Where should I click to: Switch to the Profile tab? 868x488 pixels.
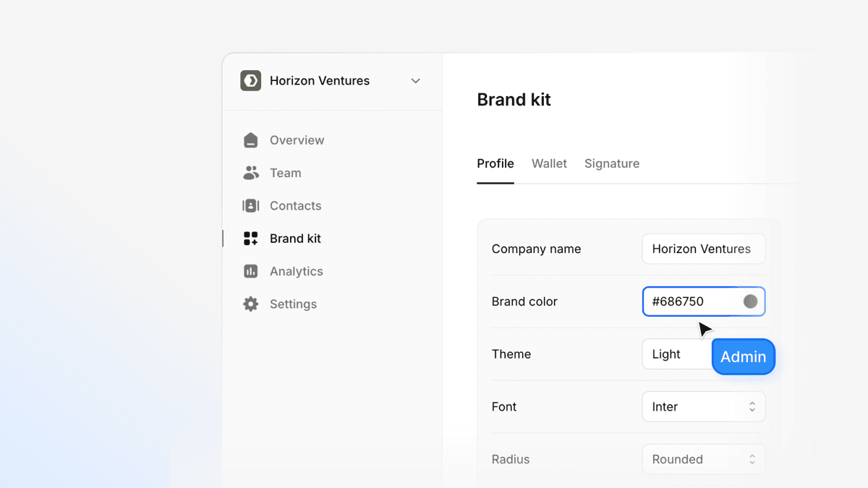495,163
